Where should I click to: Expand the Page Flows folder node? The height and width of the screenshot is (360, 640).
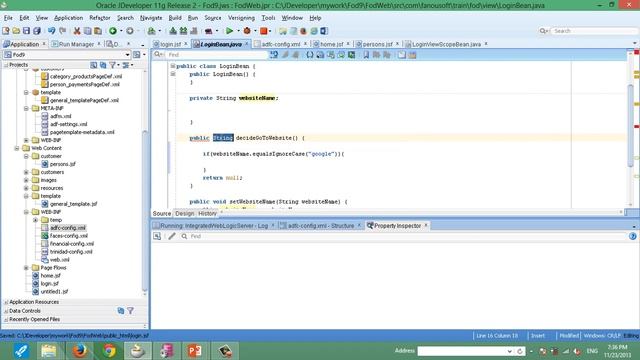coord(27,268)
